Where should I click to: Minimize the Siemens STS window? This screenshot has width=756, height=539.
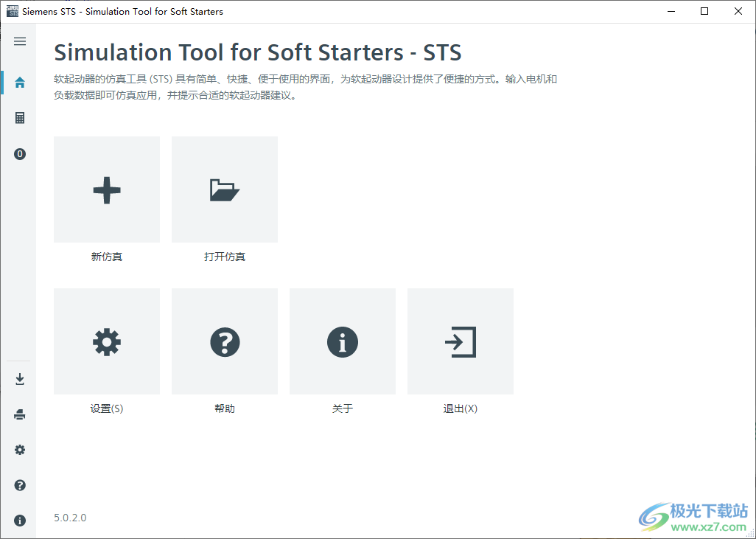coord(671,11)
